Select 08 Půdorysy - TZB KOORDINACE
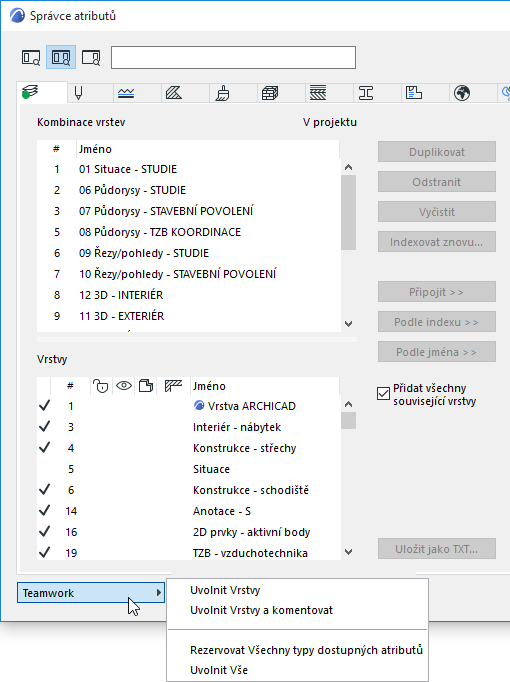 [189, 232]
